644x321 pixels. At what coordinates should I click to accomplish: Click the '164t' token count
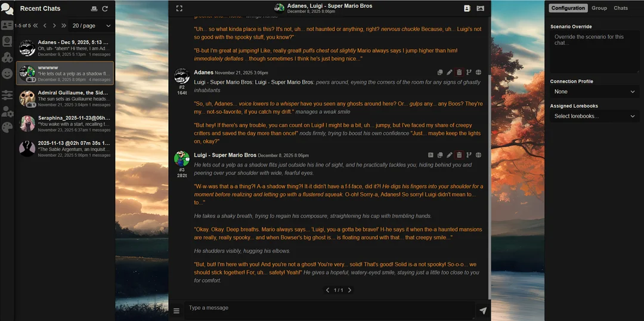tap(181, 93)
